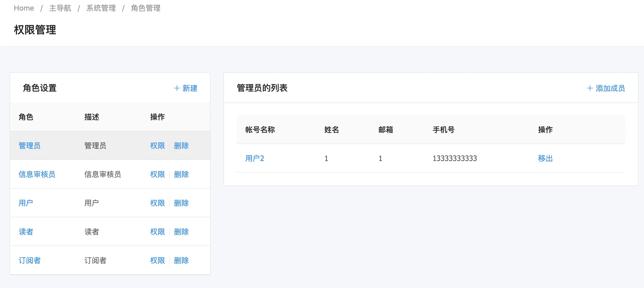This screenshot has width=644, height=288.
Task: Click 删除 in the 用户 row
Action: click(x=181, y=203)
